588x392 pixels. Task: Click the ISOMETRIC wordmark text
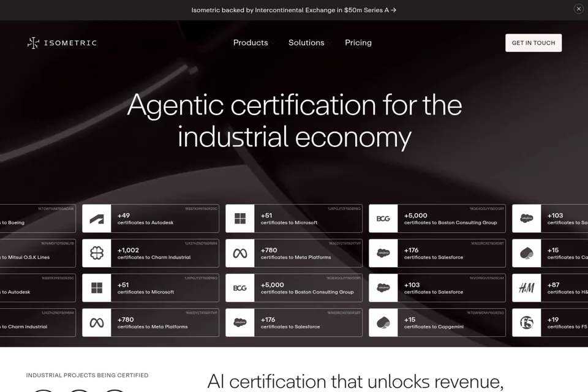tap(70, 43)
